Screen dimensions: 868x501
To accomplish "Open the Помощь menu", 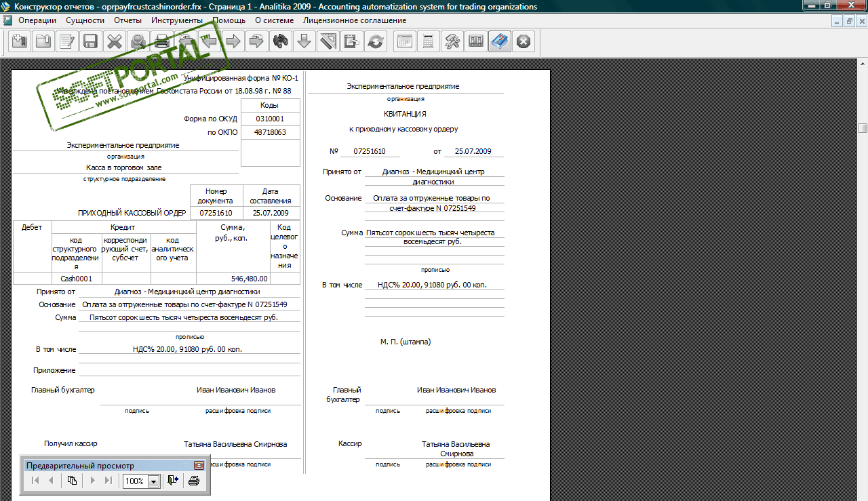I will coord(229,20).
